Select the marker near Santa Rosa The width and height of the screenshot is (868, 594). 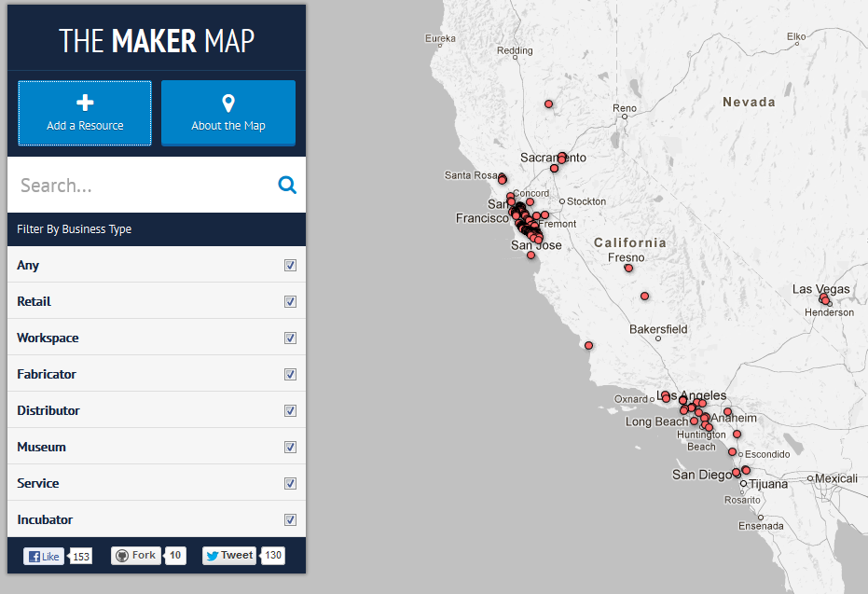tap(503, 178)
